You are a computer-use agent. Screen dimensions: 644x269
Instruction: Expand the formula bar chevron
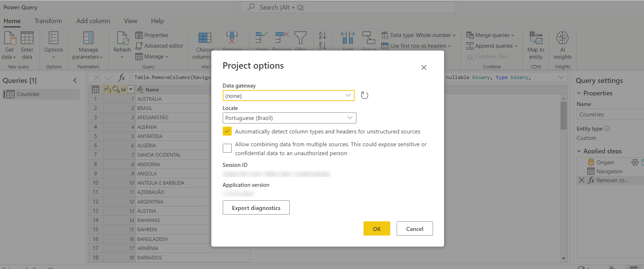(x=561, y=77)
